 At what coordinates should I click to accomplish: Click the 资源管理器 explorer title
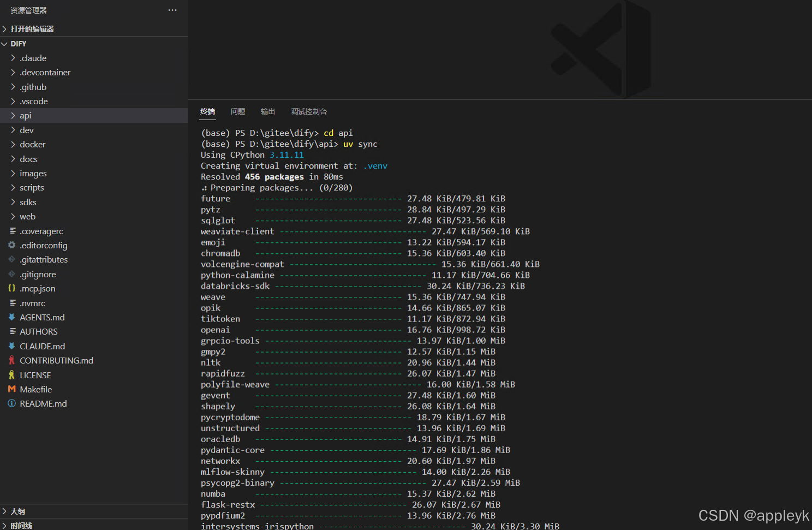coord(28,10)
